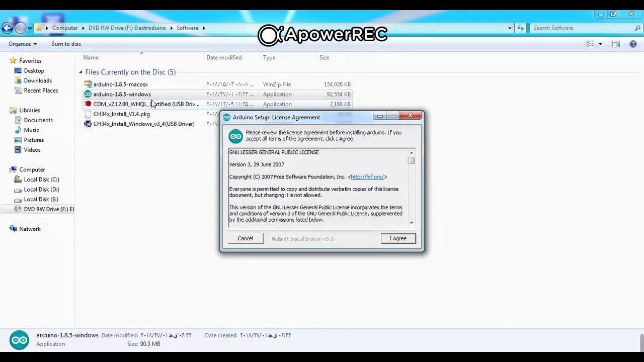
Task: Select Local Disk (C:) in navigation pane
Action: click(x=41, y=179)
